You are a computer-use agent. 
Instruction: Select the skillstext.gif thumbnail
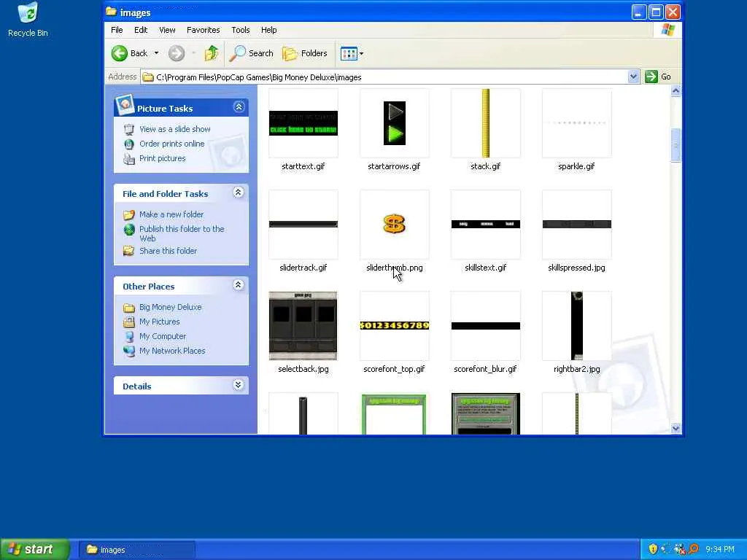click(485, 225)
